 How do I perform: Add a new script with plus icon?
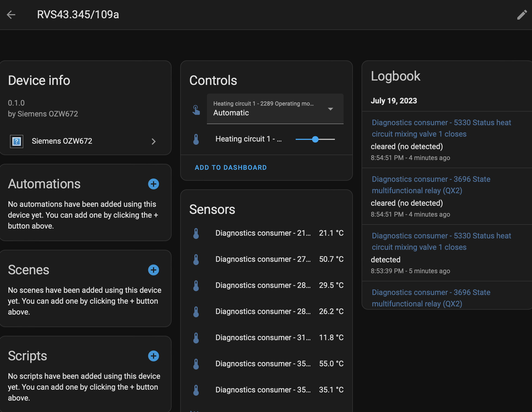tap(154, 356)
